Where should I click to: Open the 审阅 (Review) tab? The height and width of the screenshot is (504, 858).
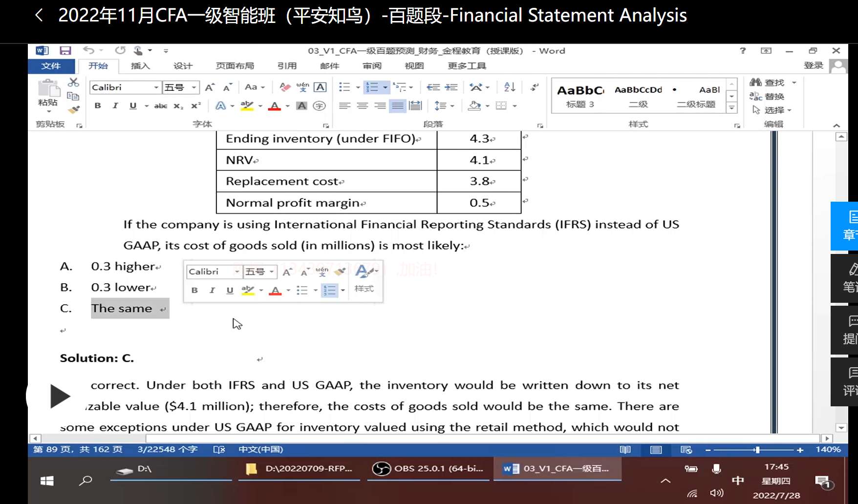pos(372,66)
